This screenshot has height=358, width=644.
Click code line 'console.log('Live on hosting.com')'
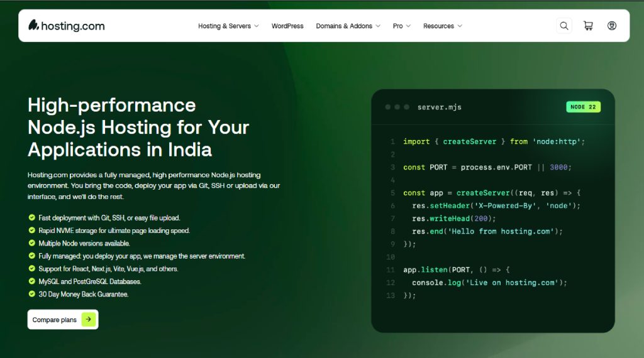coord(489,283)
